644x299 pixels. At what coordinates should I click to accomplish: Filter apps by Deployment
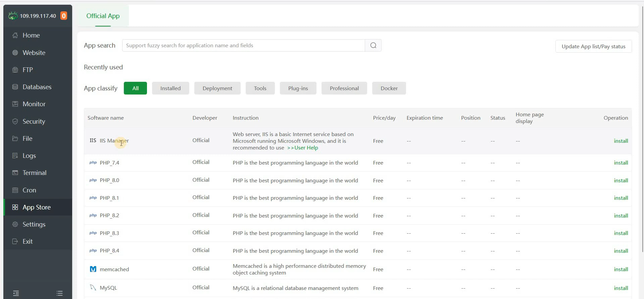pyautogui.click(x=217, y=88)
